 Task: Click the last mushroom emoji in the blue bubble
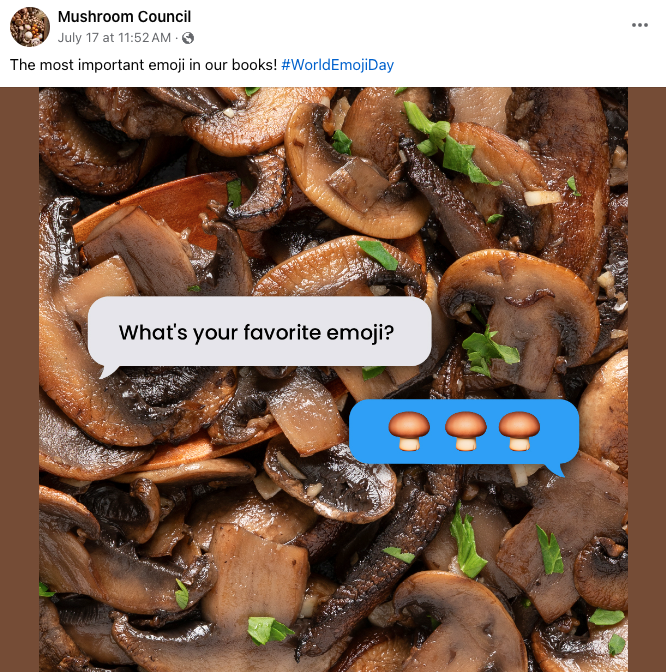(x=519, y=430)
